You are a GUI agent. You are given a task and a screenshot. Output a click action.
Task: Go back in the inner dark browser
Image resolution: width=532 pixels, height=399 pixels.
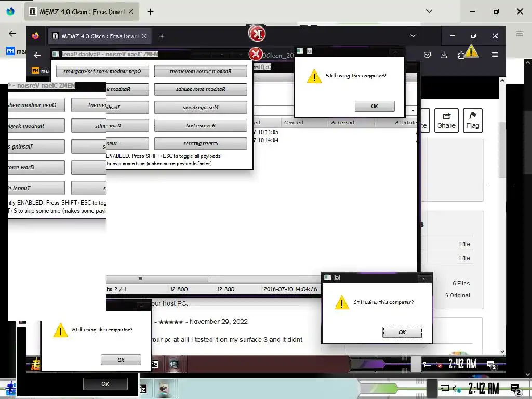(37, 55)
